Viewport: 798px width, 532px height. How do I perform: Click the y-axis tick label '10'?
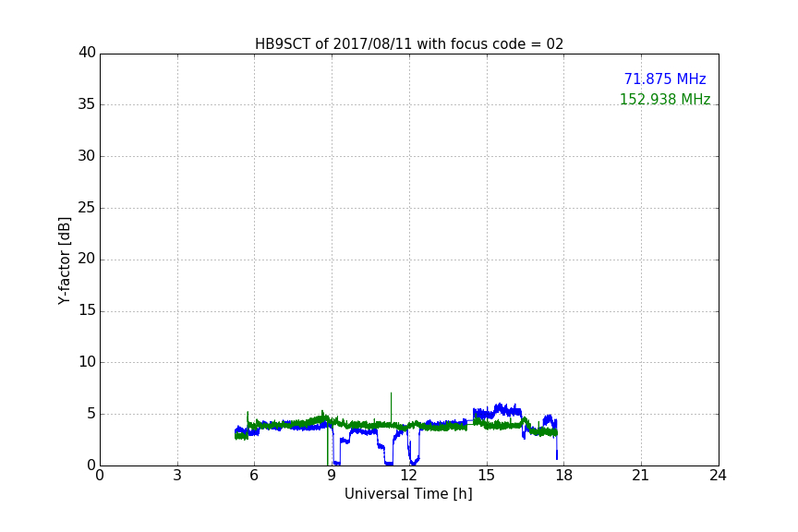(87, 362)
